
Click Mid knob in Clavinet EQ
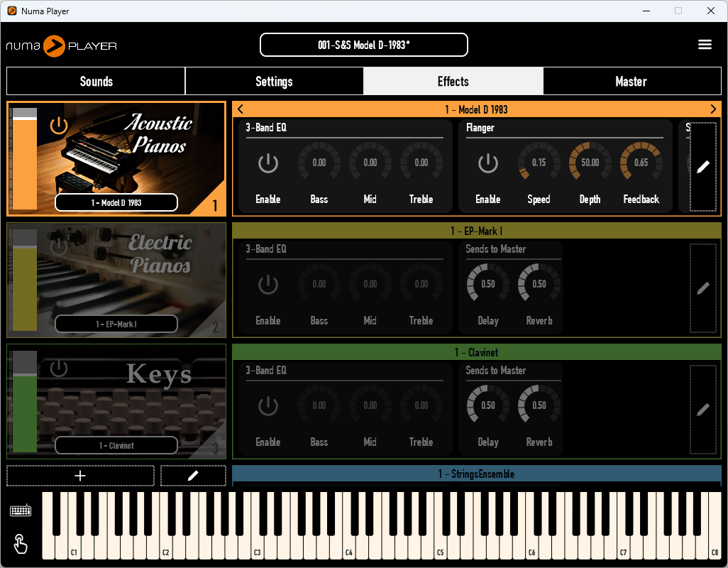click(370, 405)
